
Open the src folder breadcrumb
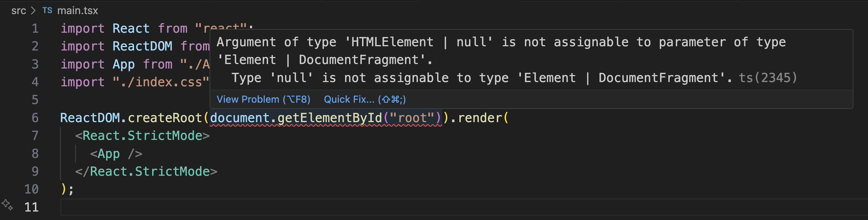[19, 10]
